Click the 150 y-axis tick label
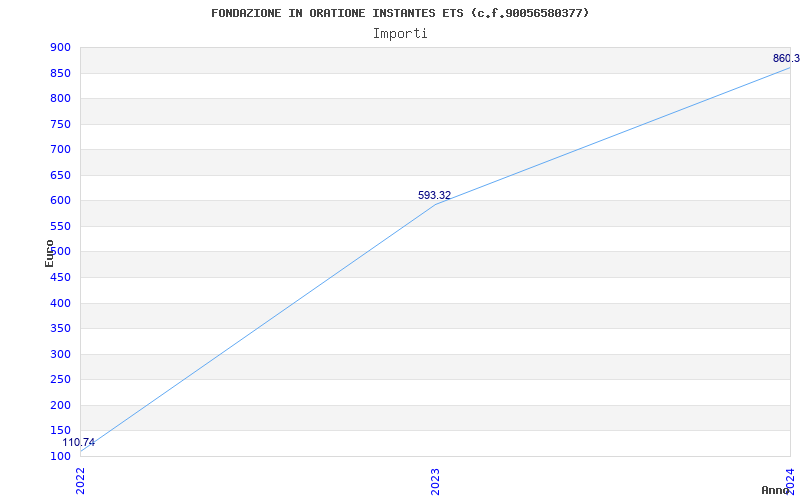Viewport: 800px width, 500px height. click(x=60, y=431)
